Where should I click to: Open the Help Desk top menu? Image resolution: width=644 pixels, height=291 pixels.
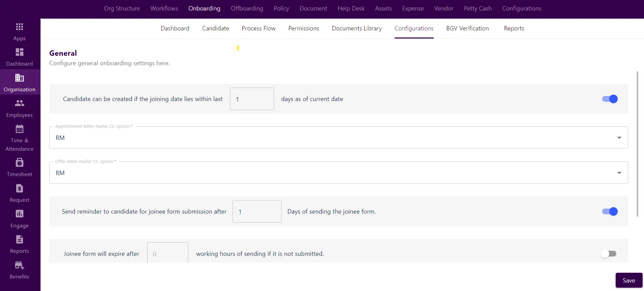click(x=351, y=8)
